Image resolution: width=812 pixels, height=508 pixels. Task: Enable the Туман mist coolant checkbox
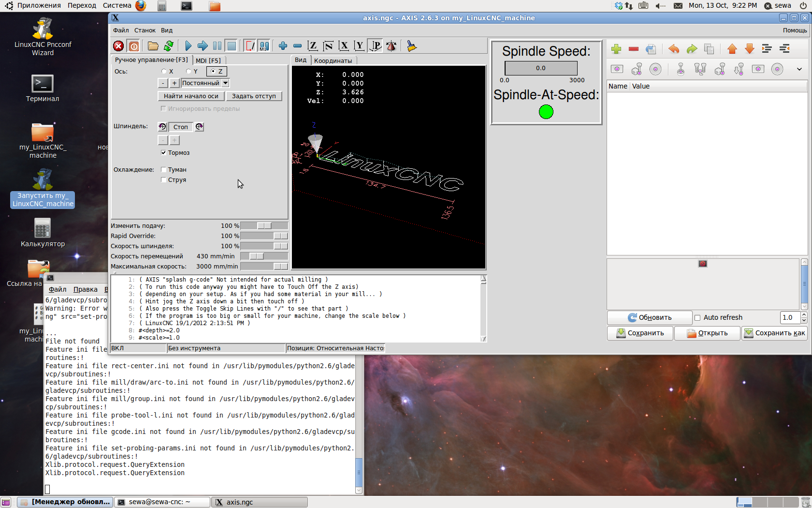(x=163, y=169)
